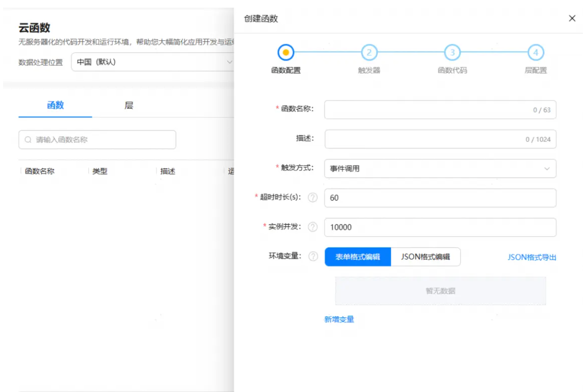
Task: Select the 表单格式编辑 mode
Action: click(357, 257)
